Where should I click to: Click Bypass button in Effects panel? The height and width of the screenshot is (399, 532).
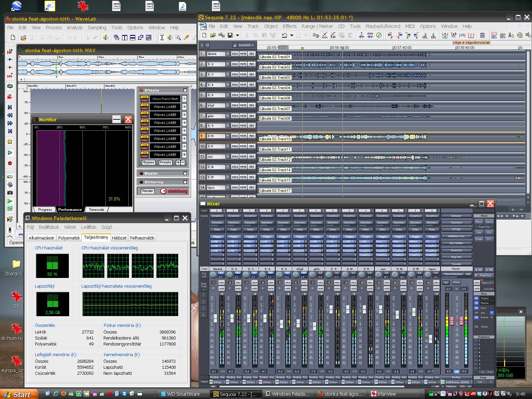[x=149, y=163]
